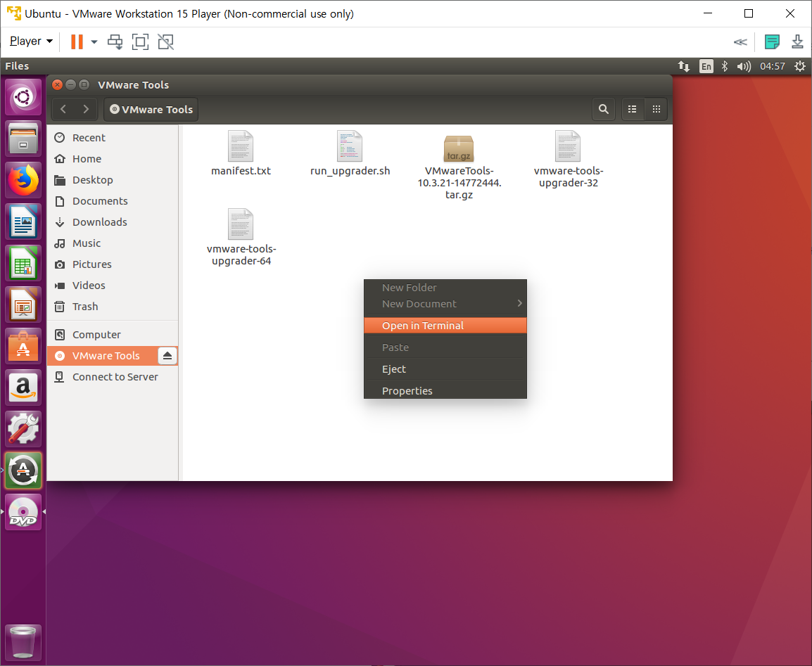The image size is (812, 666).
Task: Open the Files launcher icon
Action: [23, 139]
